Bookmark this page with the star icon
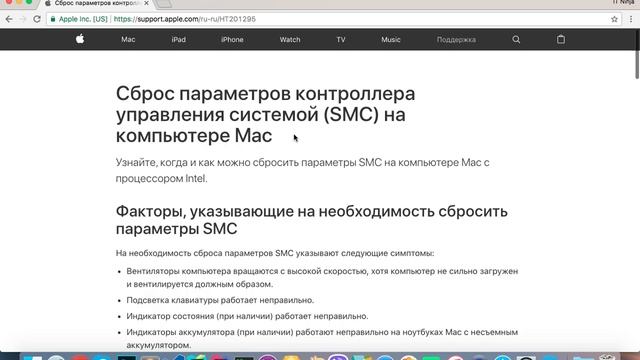Viewport: 640px width, 360px height. click(614, 19)
